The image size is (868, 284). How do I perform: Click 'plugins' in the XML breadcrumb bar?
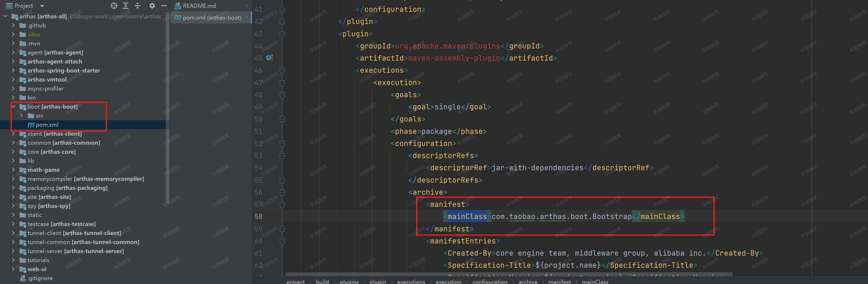click(349, 281)
